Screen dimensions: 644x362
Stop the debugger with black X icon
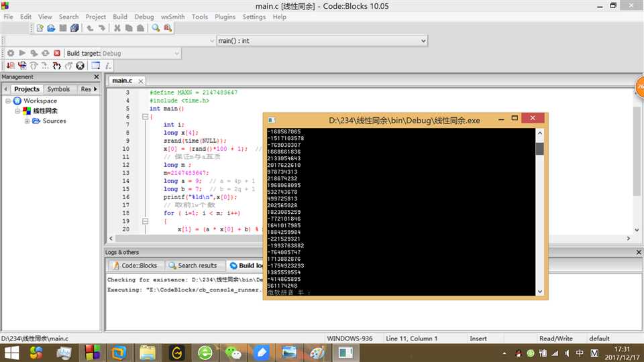click(x=80, y=66)
